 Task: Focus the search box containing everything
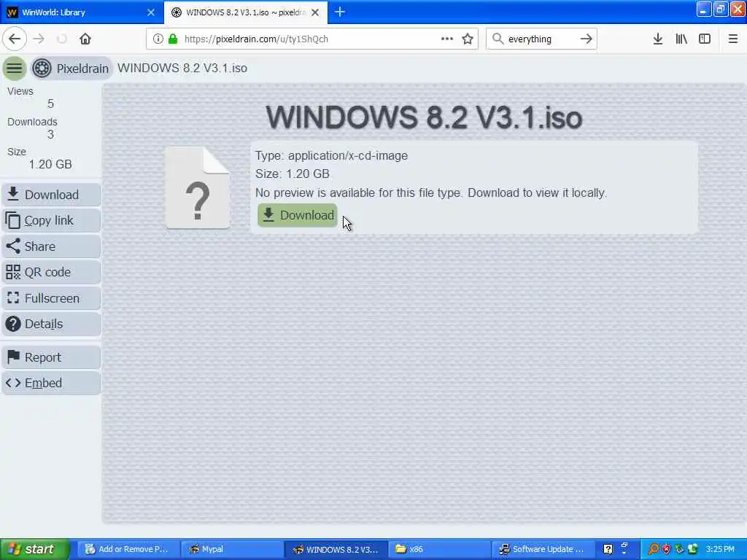tap(541, 39)
